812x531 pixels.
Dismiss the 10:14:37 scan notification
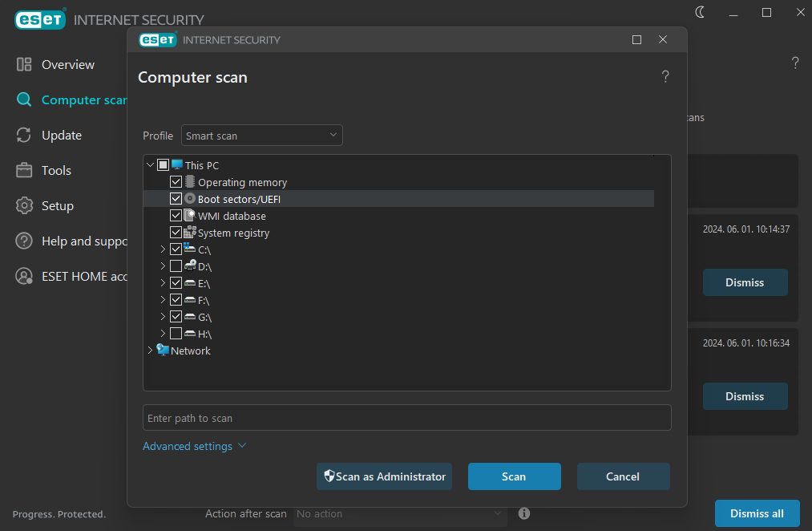coord(745,282)
